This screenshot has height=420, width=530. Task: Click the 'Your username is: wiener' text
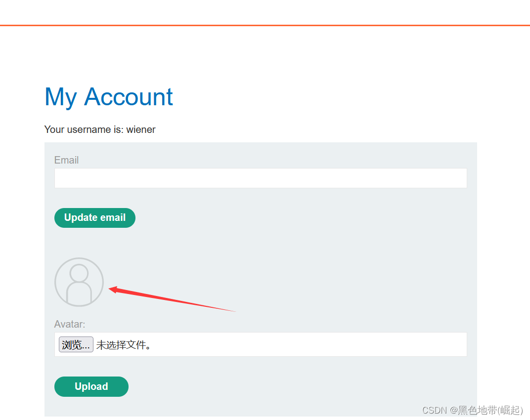[x=100, y=129]
